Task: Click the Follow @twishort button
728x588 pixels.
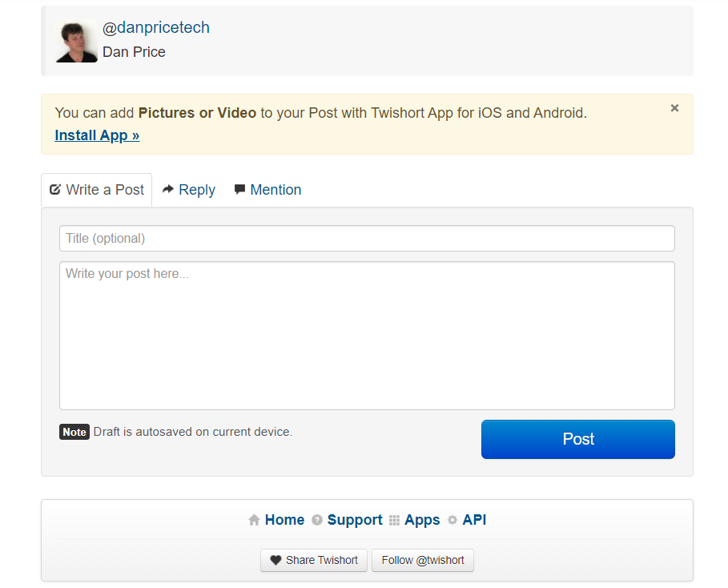Action: click(423, 560)
